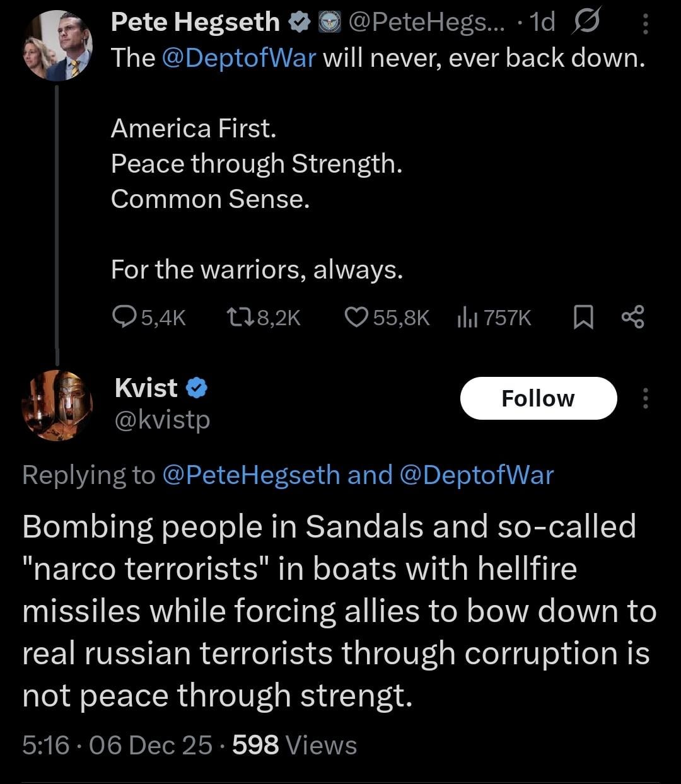The image size is (681, 784).
Task: Open Pete Hegseth's profile picture
Action: [x=57, y=46]
